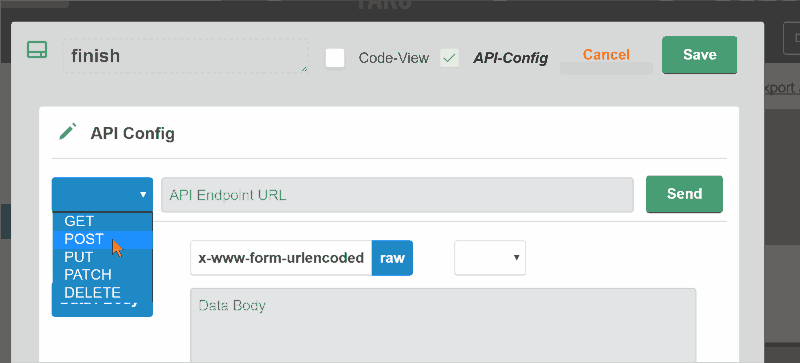Click inside the Data Body text area
The height and width of the screenshot is (363, 800).
click(443, 325)
